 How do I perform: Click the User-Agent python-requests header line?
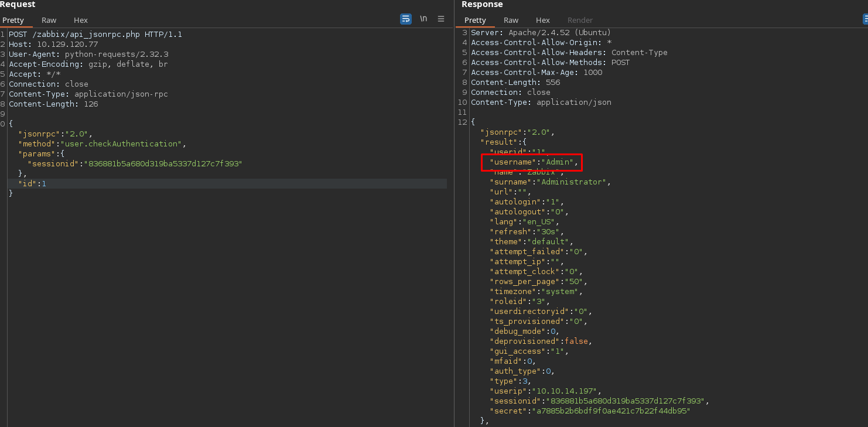88,54
